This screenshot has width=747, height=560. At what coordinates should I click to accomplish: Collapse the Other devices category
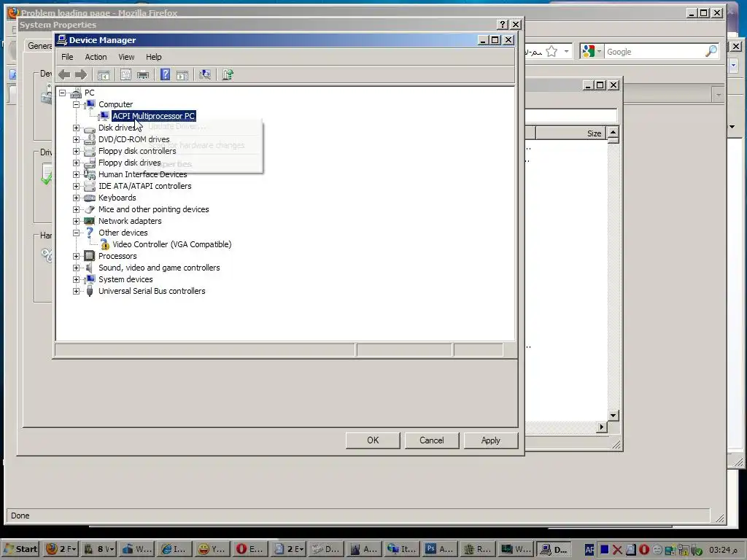(76, 233)
